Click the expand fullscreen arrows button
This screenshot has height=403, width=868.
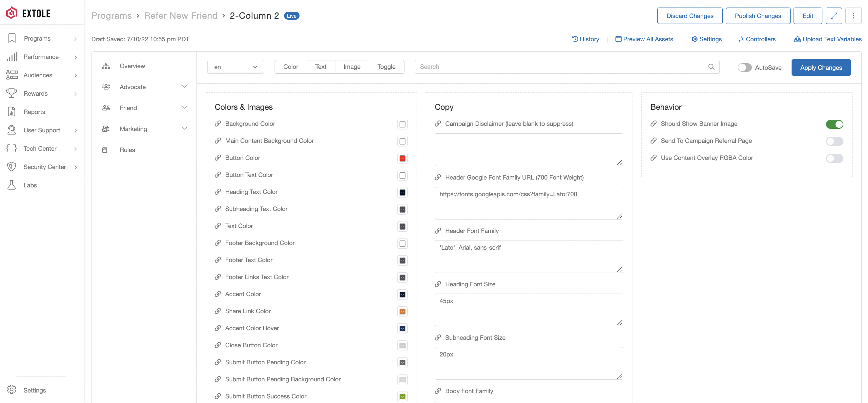[x=834, y=16]
